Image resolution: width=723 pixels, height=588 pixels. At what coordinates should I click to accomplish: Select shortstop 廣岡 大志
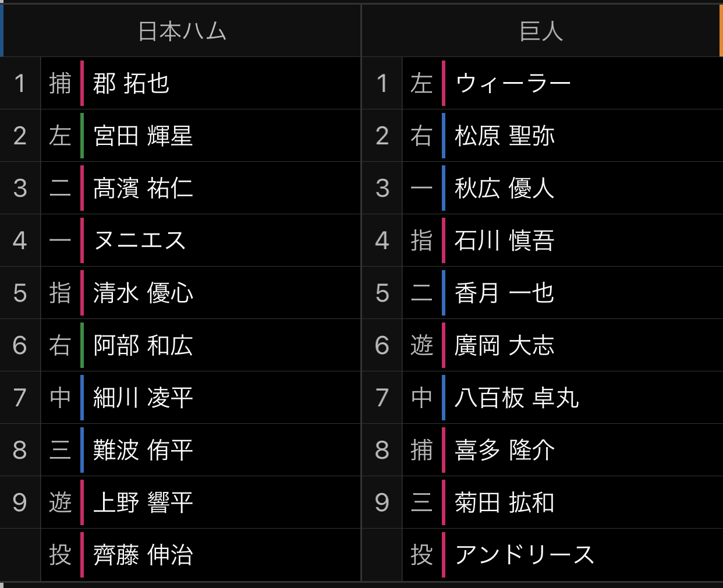tap(504, 345)
